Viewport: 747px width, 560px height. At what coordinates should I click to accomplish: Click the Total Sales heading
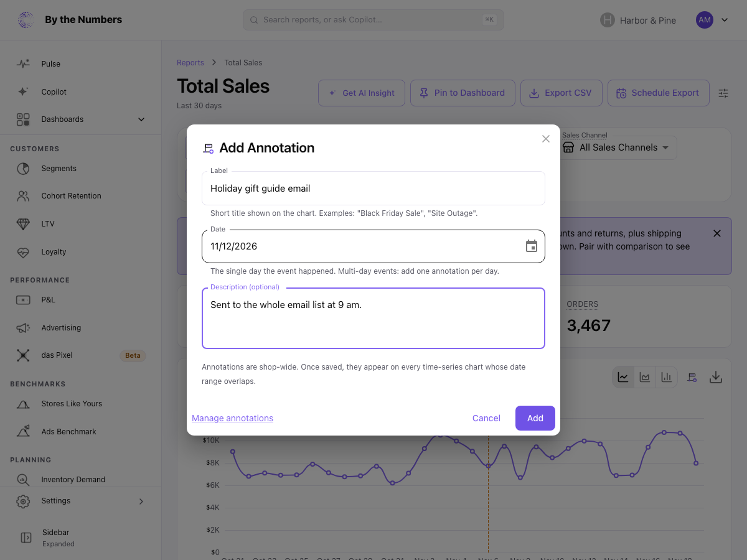point(223,86)
